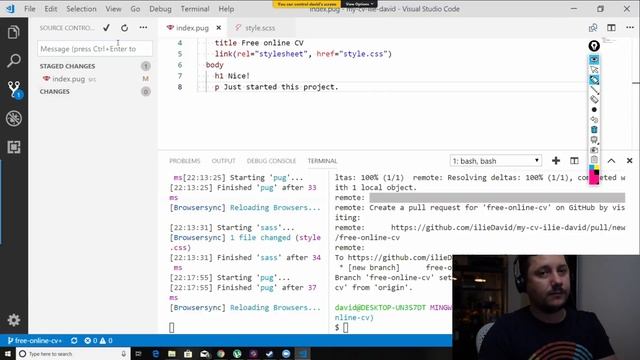This screenshot has height=360, width=640.
Task: Split the terminal panel
Action: (574, 161)
